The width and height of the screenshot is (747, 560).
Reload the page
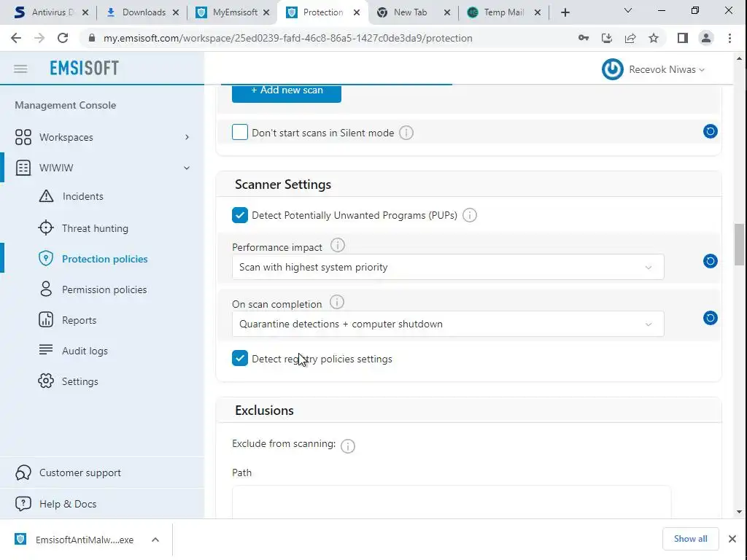tap(63, 38)
